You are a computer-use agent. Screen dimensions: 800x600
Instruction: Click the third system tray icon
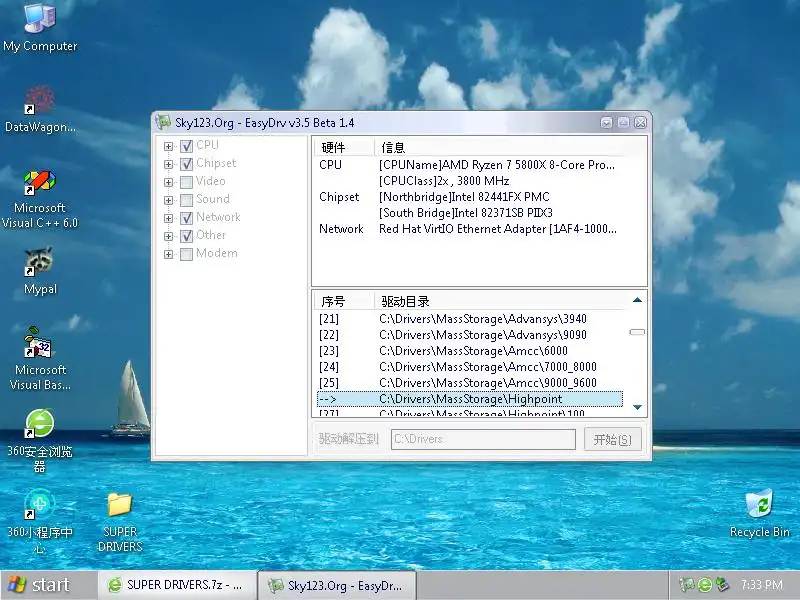pyautogui.click(x=722, y=585)
